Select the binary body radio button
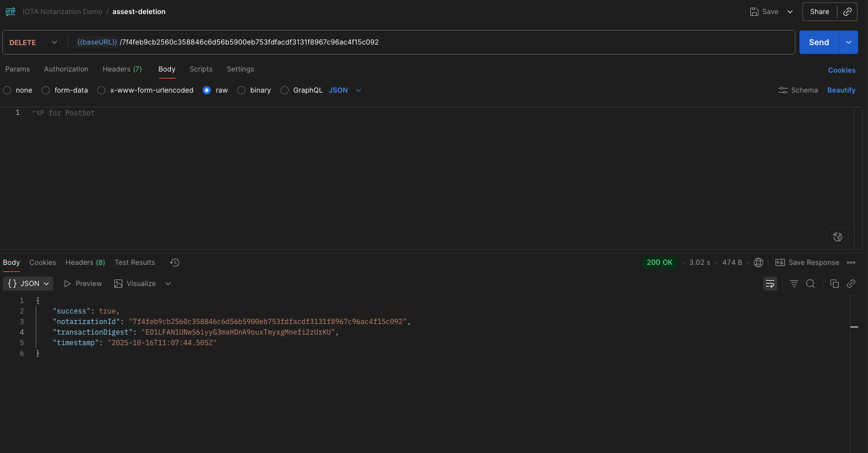The width and height of the screenshot is (868, 453). point(241,90)
